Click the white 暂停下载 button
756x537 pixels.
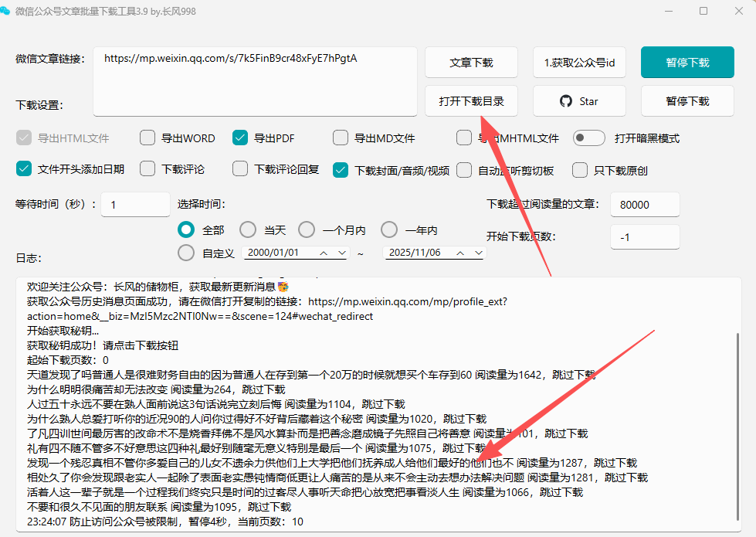[687, 101]
